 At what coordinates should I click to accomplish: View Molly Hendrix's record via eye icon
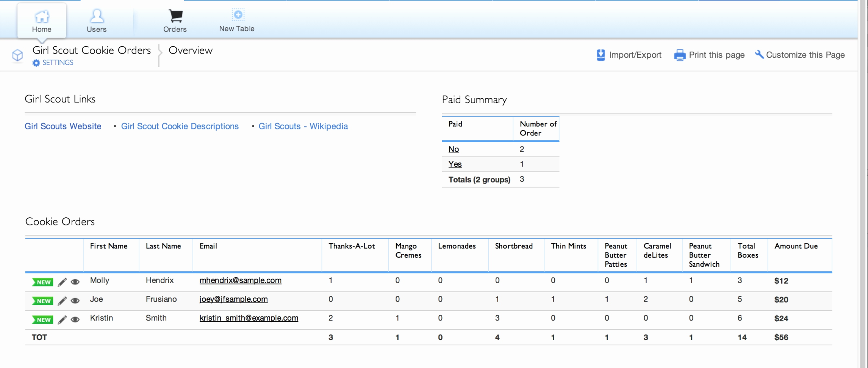[x=75, y=282]
